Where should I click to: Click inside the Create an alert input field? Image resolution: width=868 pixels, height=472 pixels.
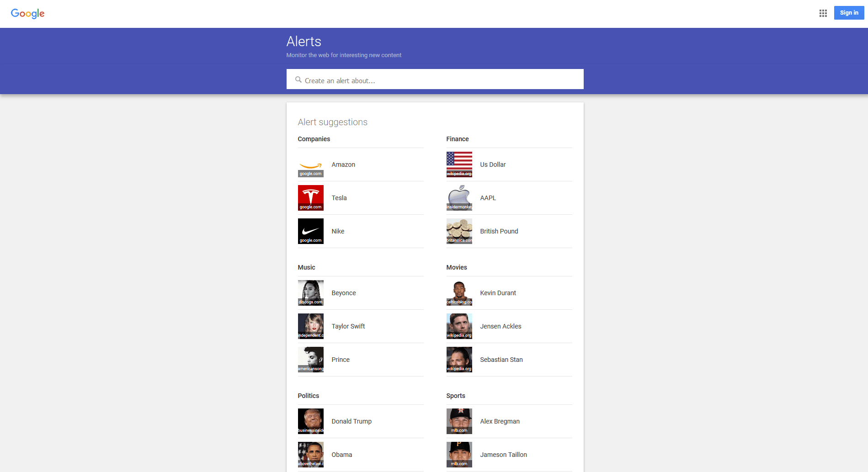tap(434, 80)
